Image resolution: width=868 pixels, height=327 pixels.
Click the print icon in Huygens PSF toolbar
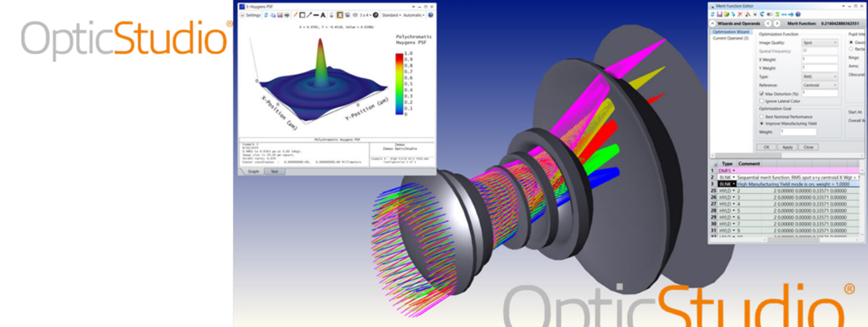(x=287, y=15)
